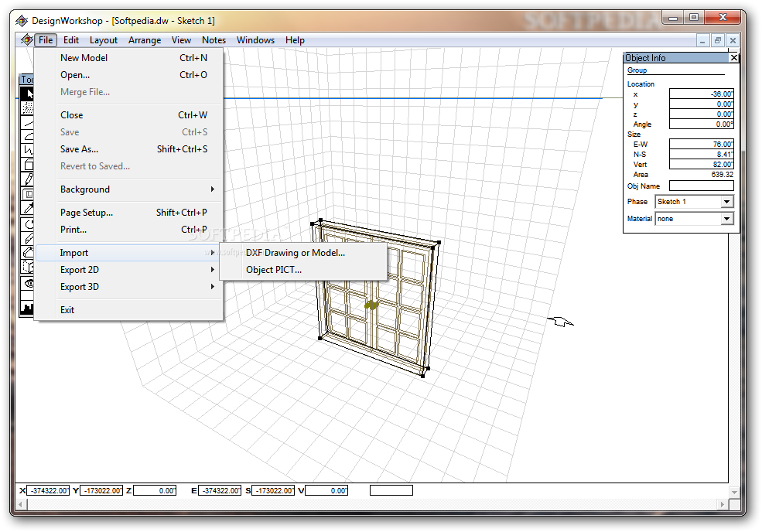Select the zigzag polyline tool
762x532 pixels.
pos(28,151)
